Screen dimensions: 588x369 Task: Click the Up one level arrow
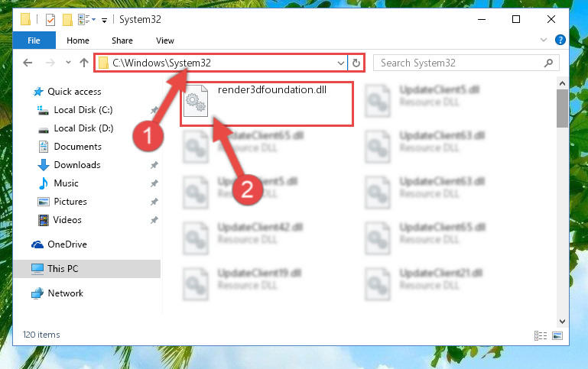(x=84, y=63)
